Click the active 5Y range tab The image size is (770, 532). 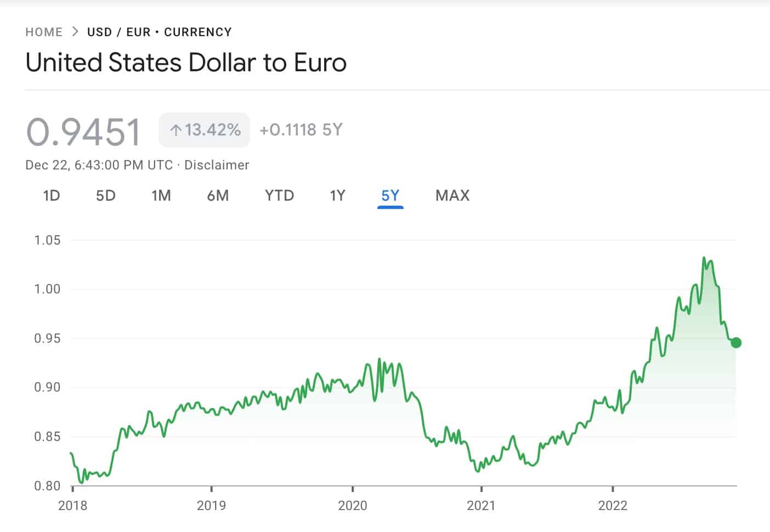390,196
